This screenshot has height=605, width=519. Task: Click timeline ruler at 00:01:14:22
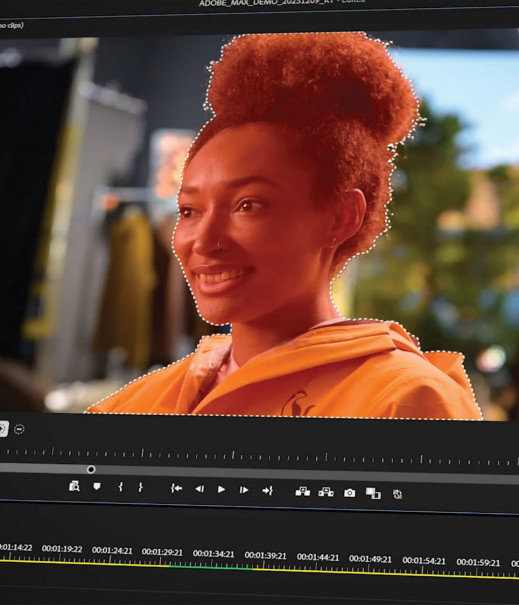tap(16, 547)
